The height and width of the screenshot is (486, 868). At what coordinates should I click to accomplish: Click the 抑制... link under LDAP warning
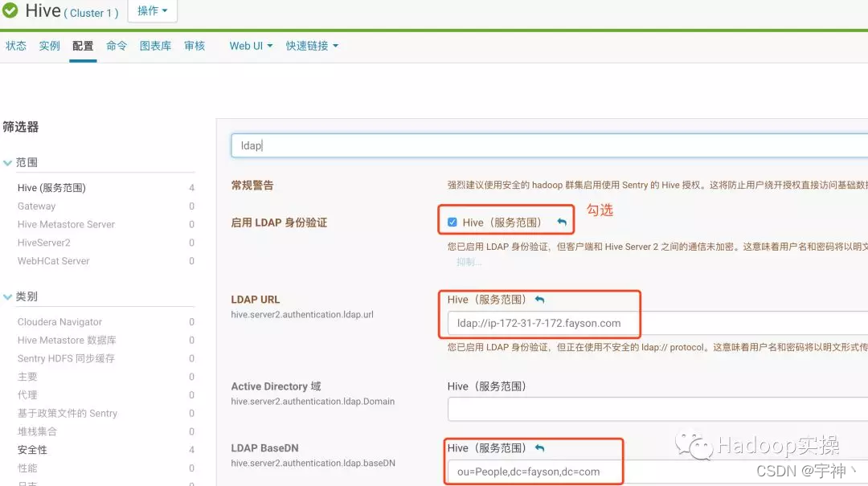pos(469,262)
